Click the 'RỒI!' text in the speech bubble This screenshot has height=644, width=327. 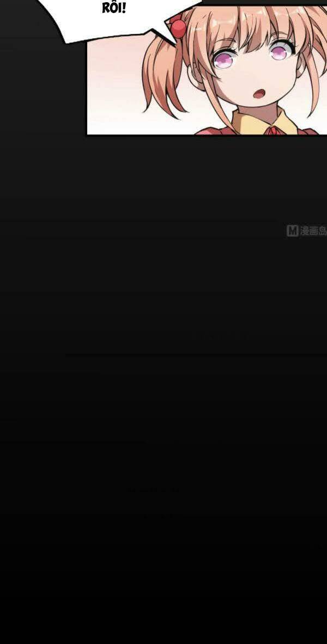[x=114, y=8]
